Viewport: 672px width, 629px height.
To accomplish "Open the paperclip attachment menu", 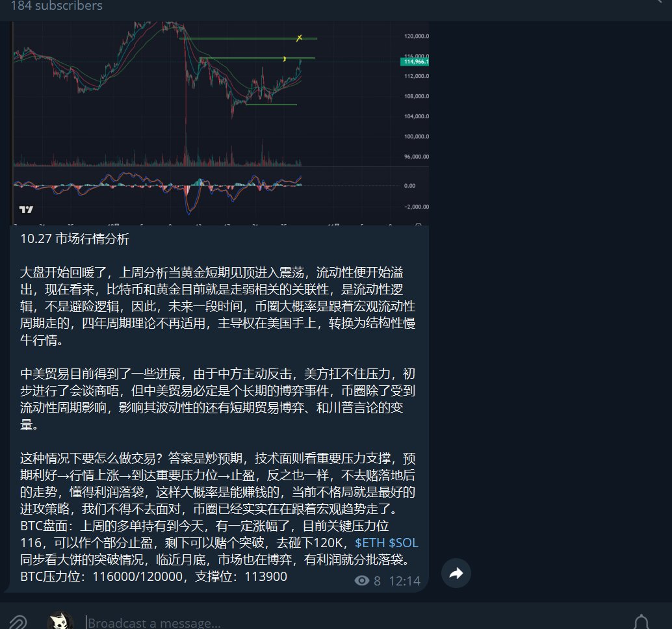I will click(18, 622).
